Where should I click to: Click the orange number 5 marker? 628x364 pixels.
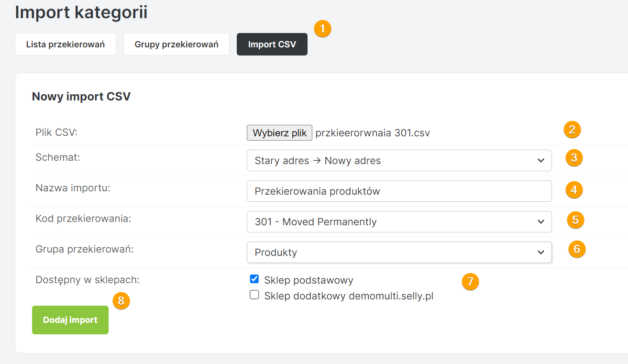575,220
